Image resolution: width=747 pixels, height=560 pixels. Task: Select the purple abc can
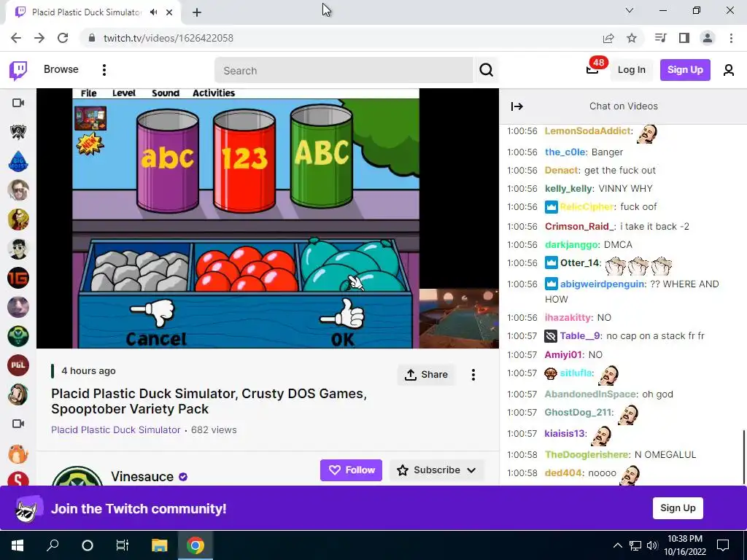[168, 160]
